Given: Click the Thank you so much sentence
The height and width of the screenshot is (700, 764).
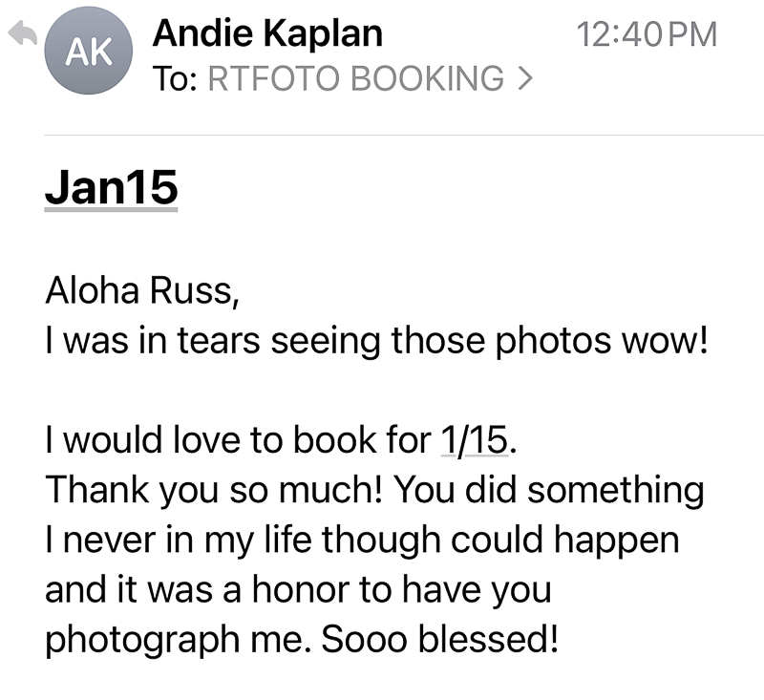Looking at the screenshot, I should (x=214, y=490).
